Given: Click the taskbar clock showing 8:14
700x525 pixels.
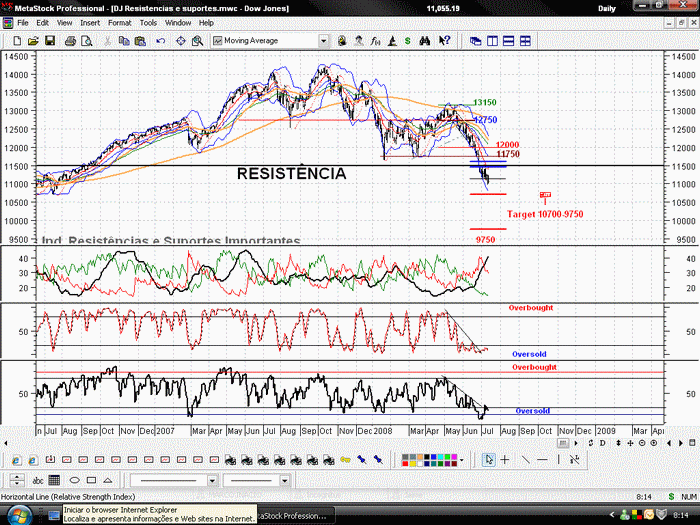Looking at the screenshot, I should [681, 515].
